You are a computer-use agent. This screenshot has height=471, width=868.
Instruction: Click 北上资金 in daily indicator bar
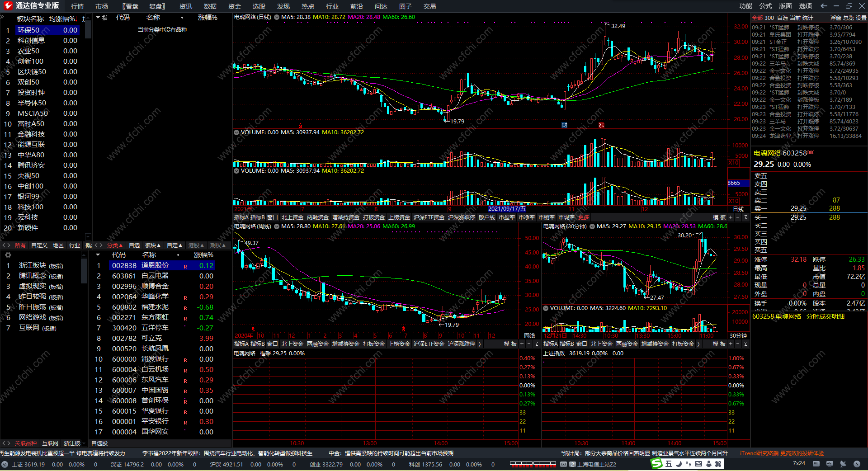tap(292, 217)
